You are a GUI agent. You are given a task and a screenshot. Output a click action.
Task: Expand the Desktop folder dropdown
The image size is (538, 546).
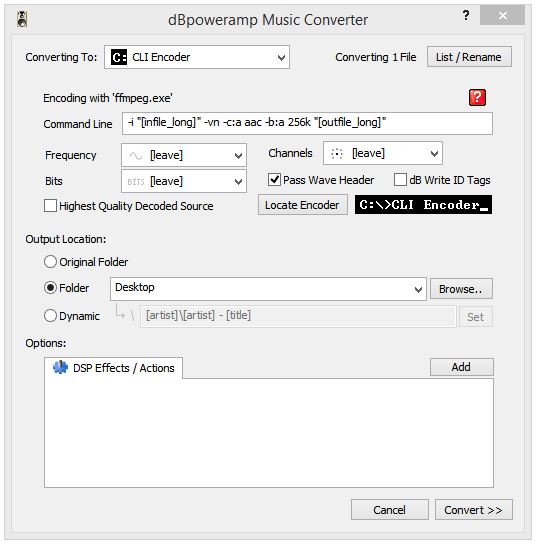(418, 289)
